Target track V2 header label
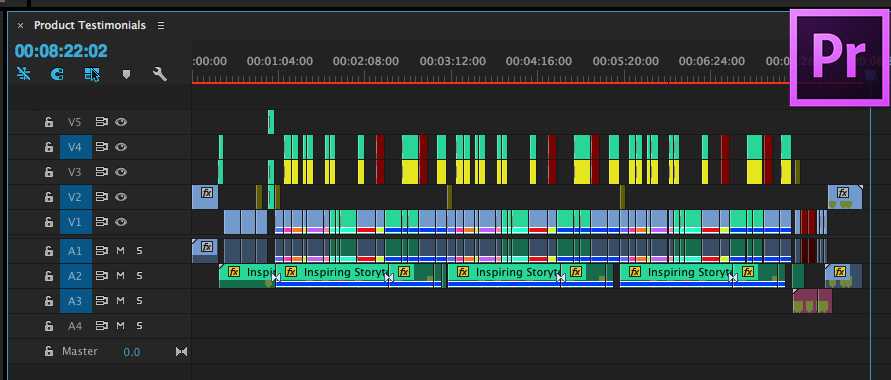The width and height of the screenshot is (891, 380). (x=75, y=197)
